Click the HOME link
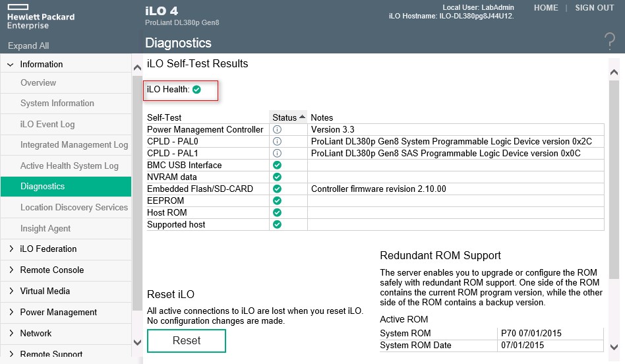Viewport: 625px width, 364px height. click(x=546, y=8)
